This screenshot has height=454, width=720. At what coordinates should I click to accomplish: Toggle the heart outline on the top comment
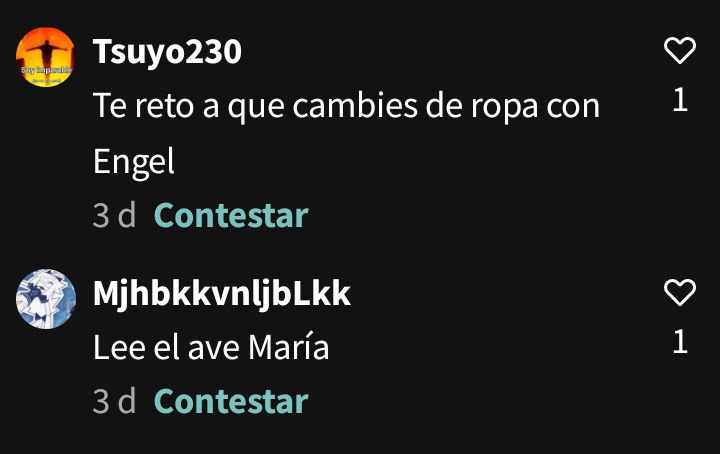[680, 50]
